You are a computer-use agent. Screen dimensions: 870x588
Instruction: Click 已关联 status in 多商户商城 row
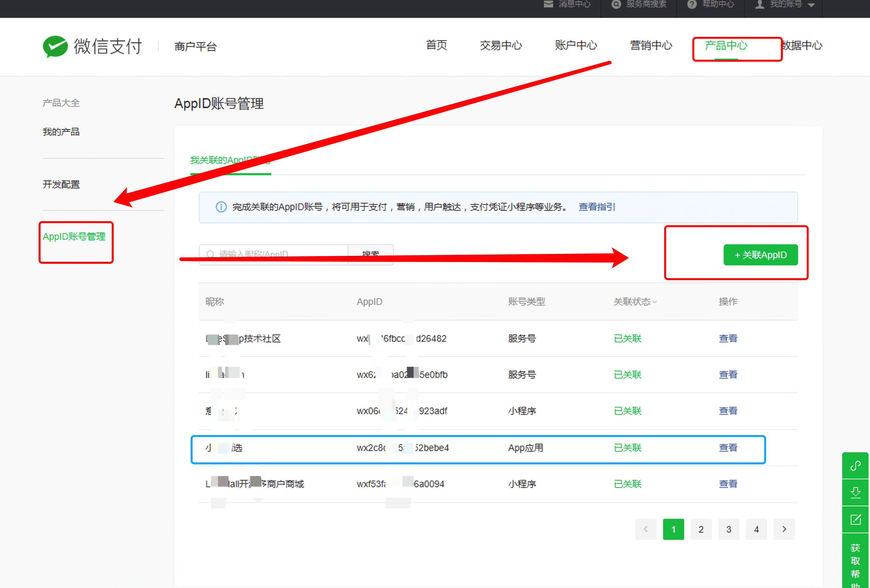[627, 484]
